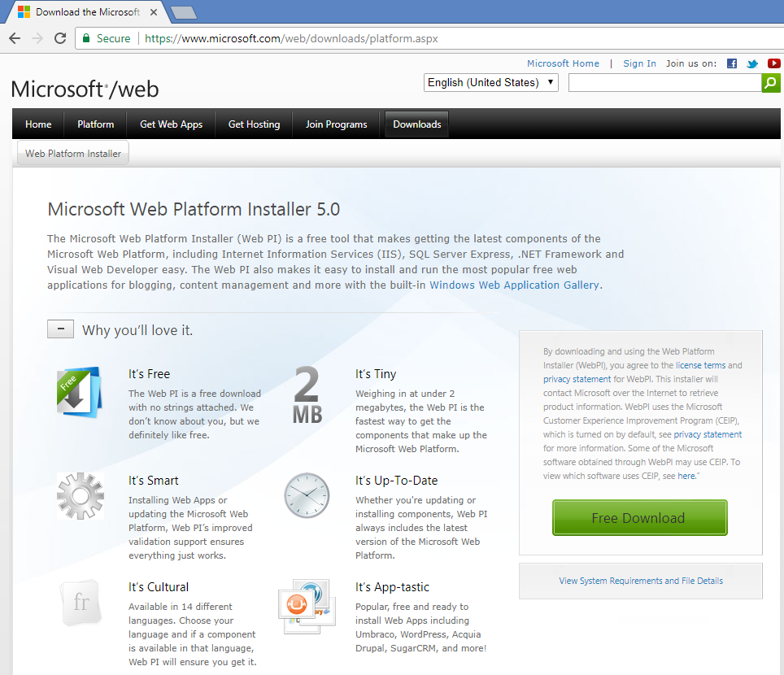The width and height of the screenshot is (784, 675).
Task: Go to Get Web Apps menu
Action: (171, 124)
